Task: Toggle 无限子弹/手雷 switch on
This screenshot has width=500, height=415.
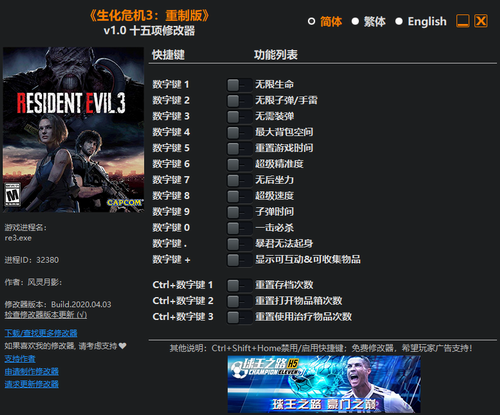Action: click(x=239, y=101)
